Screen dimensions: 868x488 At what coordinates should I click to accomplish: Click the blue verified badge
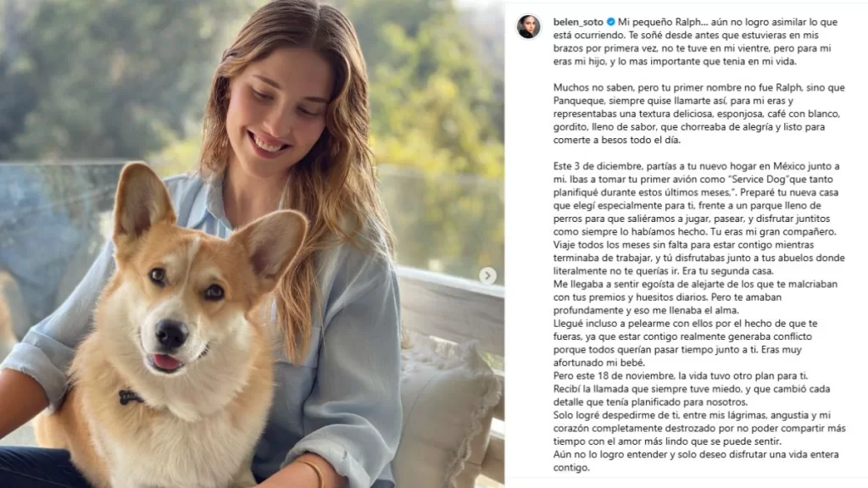(610, 22)
